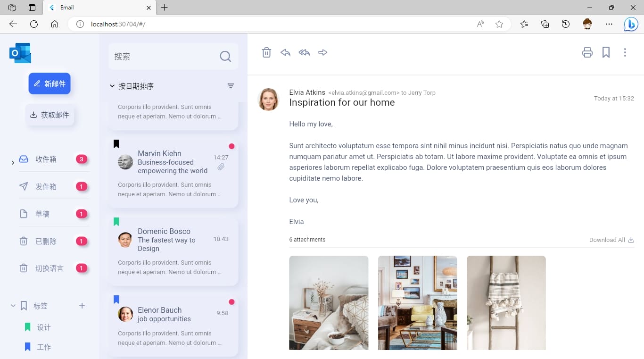Click the browser address bar URL

118,24
